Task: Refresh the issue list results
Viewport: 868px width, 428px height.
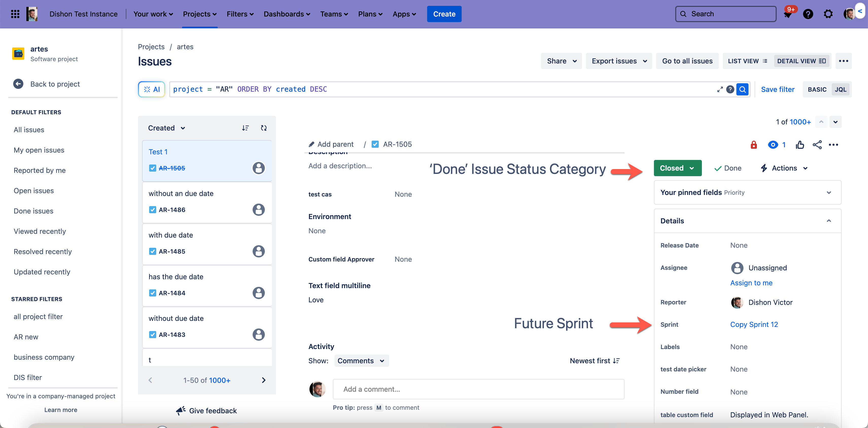Action: pos(264,128)
